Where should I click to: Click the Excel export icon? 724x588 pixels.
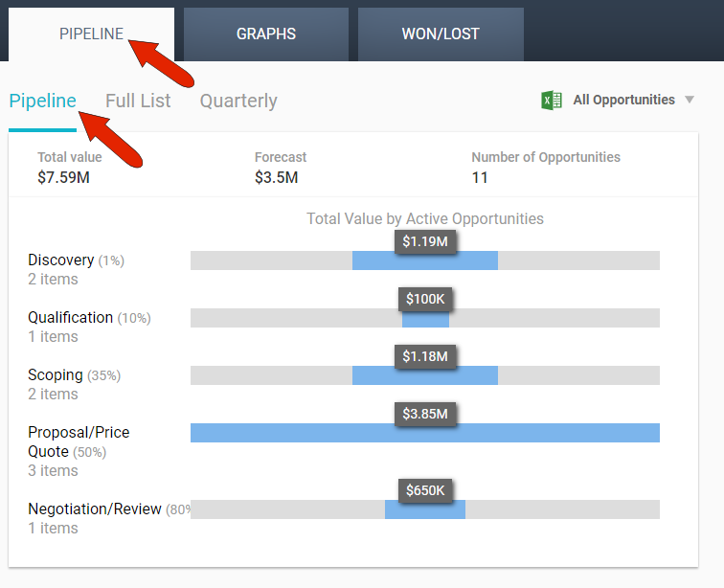tap(552, 101)
